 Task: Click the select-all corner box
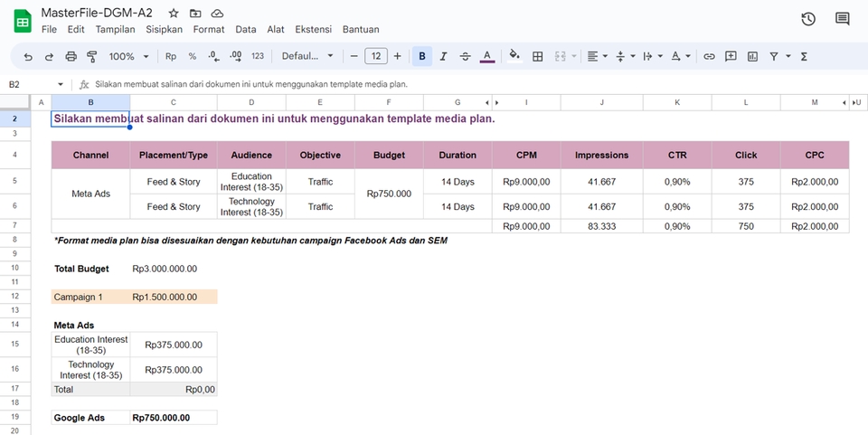pyautogui.click(x=15, y=102)
